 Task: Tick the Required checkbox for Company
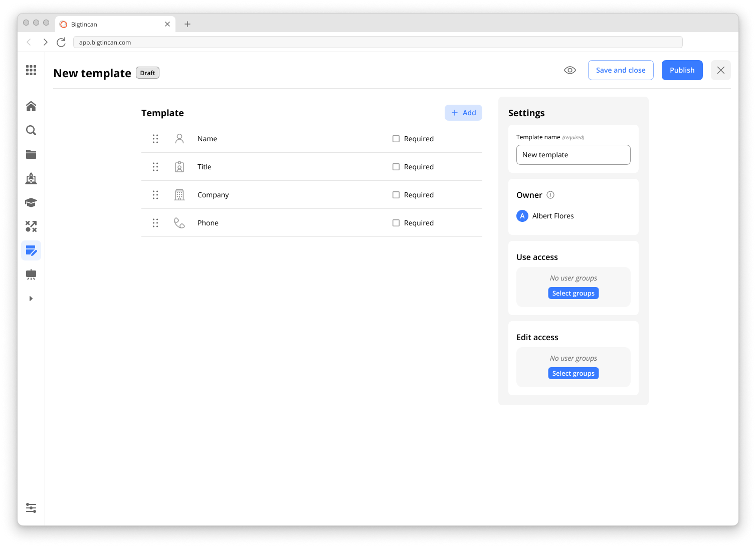396,195
